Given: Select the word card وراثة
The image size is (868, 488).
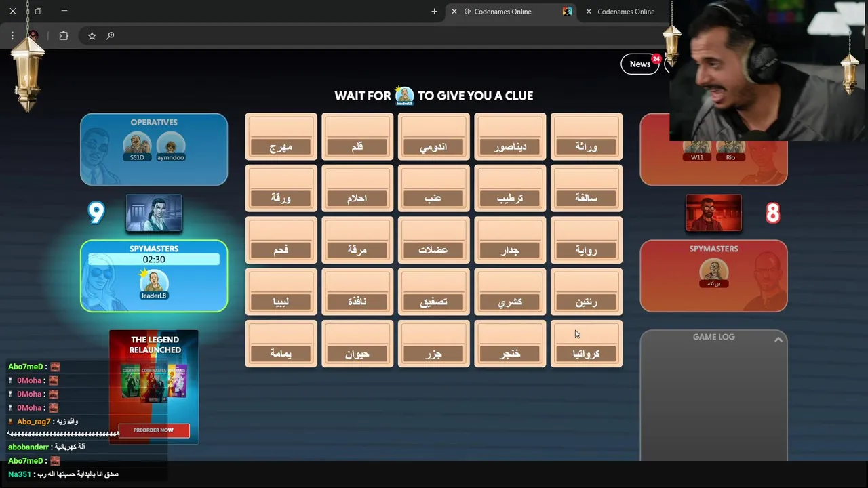Looking at the screenshot, I should point(587,137).
